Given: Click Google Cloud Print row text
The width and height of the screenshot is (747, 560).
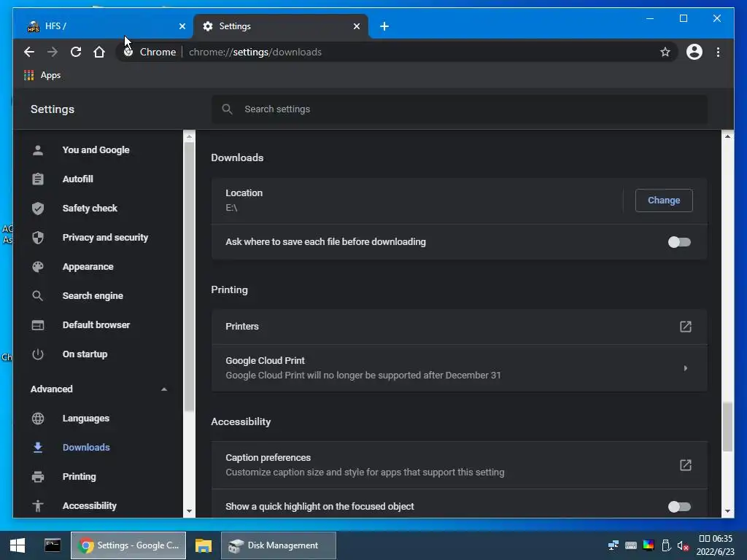Looking at the screenshot, I should (265, 361).
